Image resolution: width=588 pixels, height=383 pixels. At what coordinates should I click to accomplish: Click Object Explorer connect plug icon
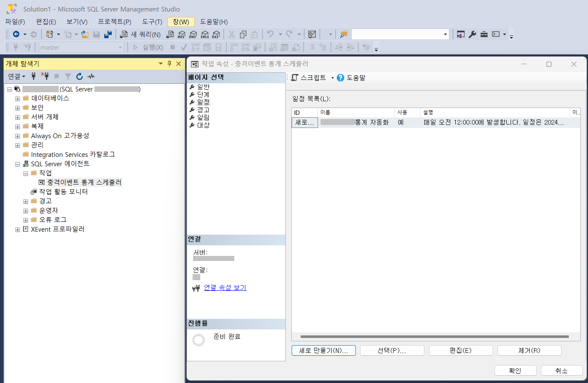(x=34, y=76)
